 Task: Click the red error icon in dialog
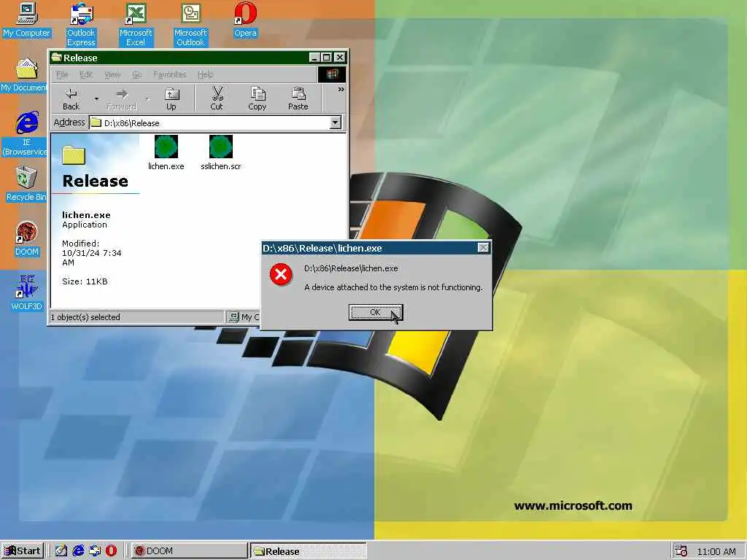(x=281, y=275)
